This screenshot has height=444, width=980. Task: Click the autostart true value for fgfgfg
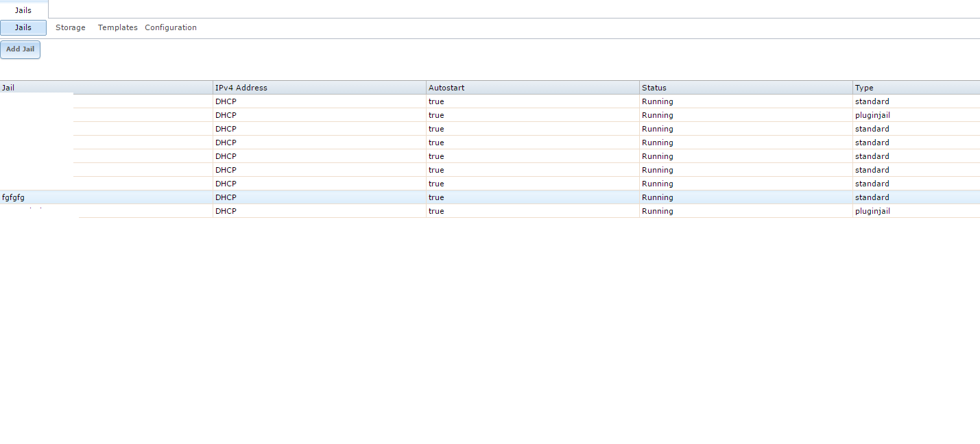pos(533,197)
